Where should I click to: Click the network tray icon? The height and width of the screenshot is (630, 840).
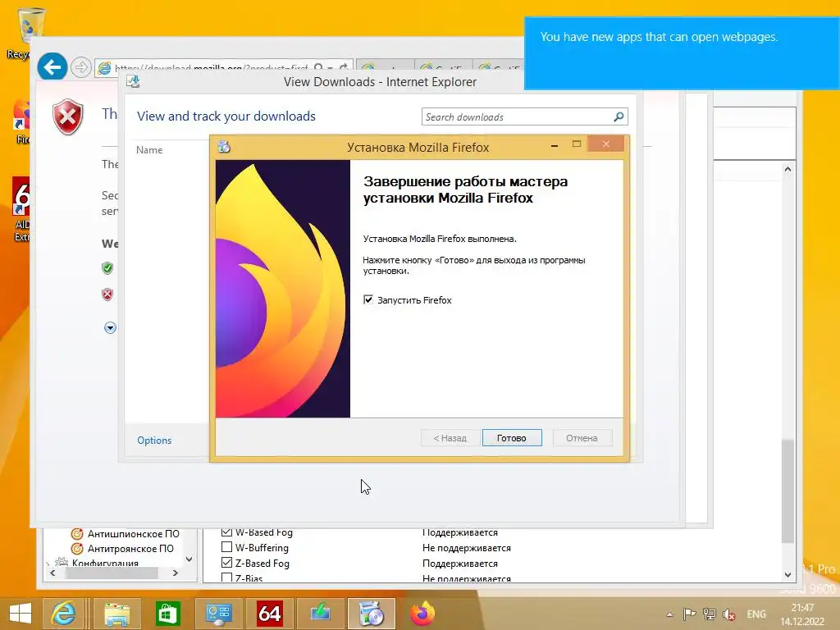710,614
